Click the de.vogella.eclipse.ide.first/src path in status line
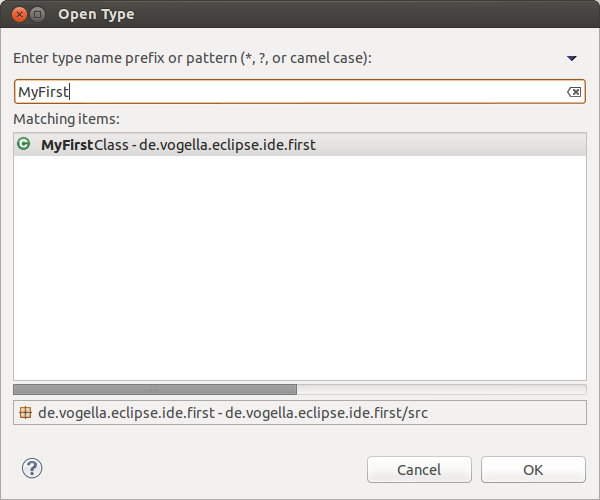 [326, 413]
